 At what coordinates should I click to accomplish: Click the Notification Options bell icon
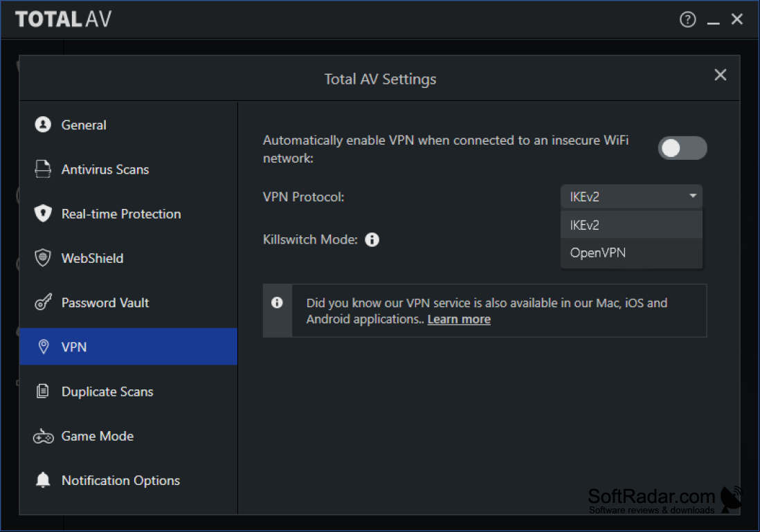click(x=43, y=480)
